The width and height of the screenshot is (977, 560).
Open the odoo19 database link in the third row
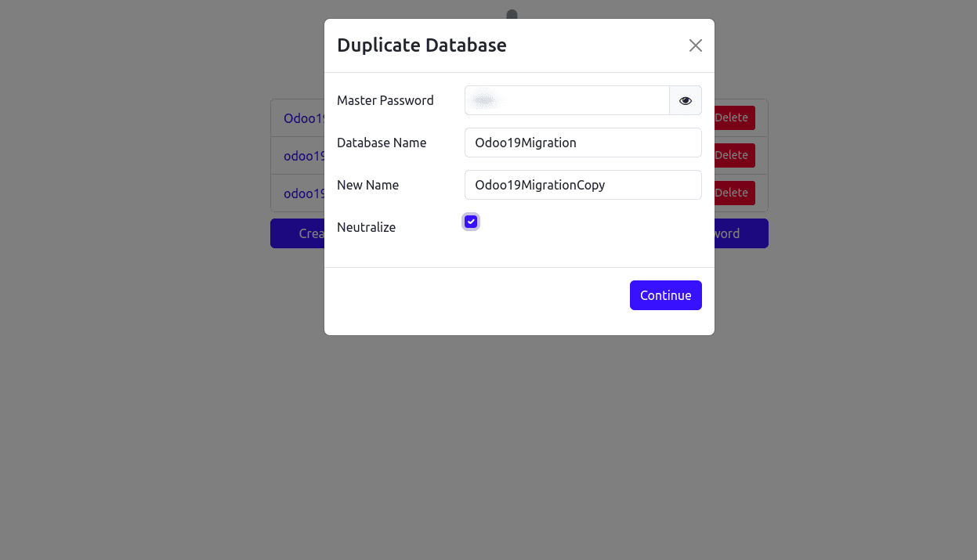pos(304,193)
